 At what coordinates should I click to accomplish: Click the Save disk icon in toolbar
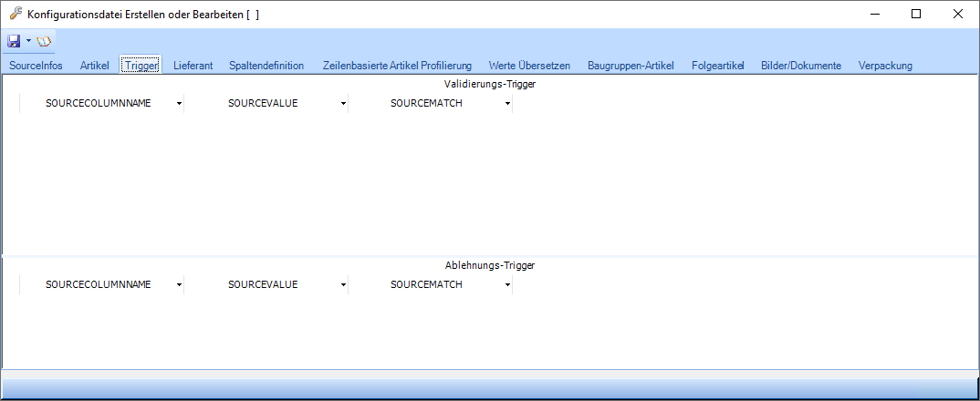point(14,41)
